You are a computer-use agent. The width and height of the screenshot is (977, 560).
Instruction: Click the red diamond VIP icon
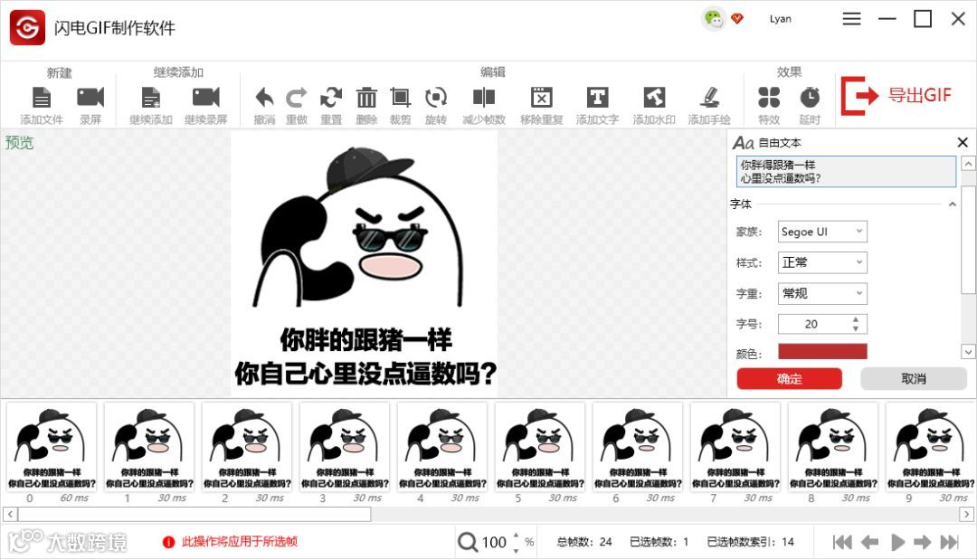pyautogui.click(x=737, y=19)
